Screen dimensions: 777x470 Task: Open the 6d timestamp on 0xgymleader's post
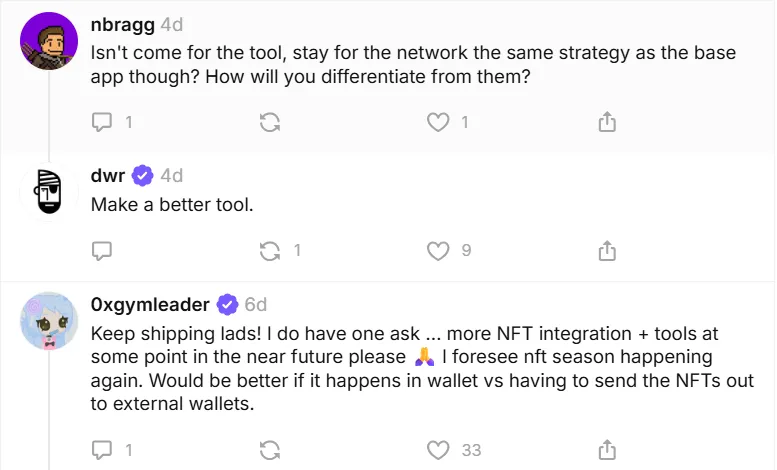(256, 304)
